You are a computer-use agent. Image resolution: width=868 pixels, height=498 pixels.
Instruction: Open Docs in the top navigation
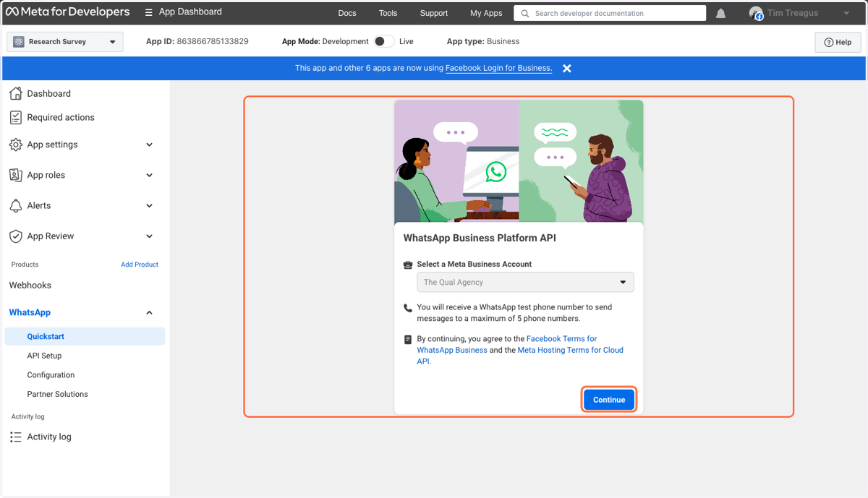tap(347, 13)
